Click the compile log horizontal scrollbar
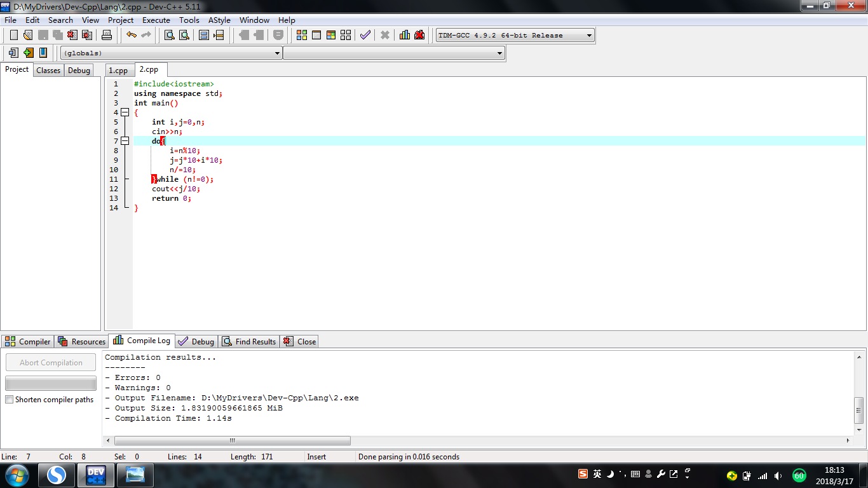Image resolution: width=868 pixels, height=488 pixels. coord(232,440)
